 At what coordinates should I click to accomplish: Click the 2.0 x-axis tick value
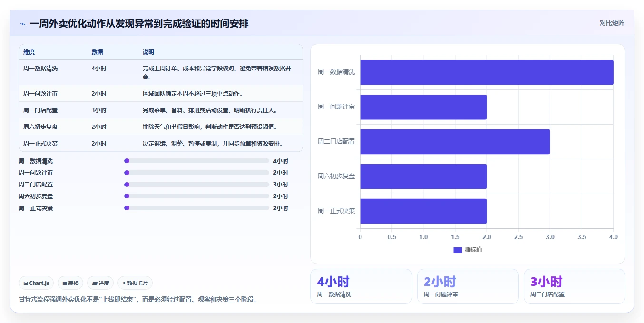pos(487,237)
